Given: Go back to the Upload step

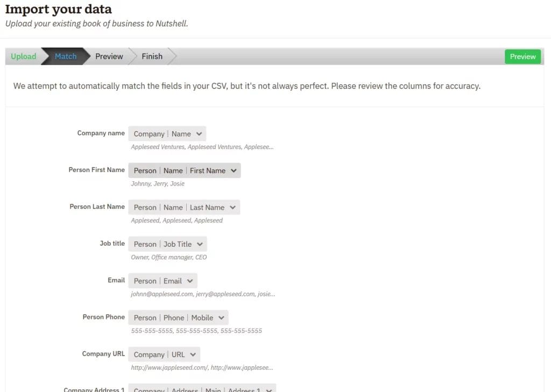Looking at the screenshot, I should [24, 56].
